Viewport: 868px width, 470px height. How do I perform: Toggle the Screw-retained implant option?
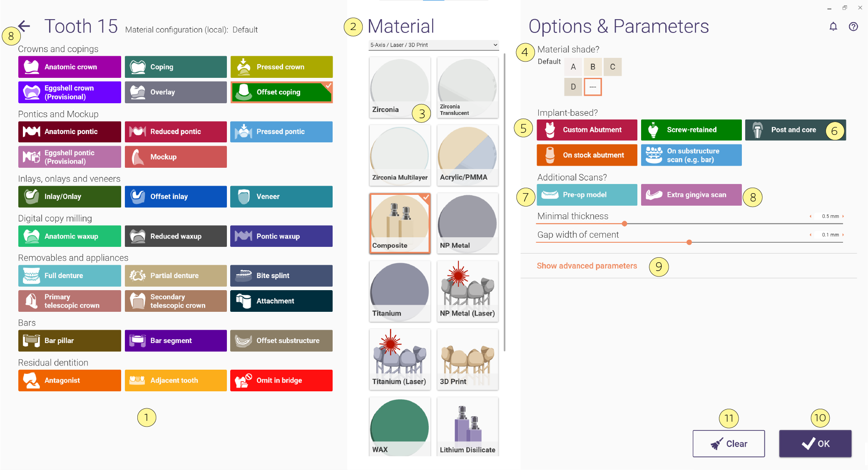coord(691,130)
